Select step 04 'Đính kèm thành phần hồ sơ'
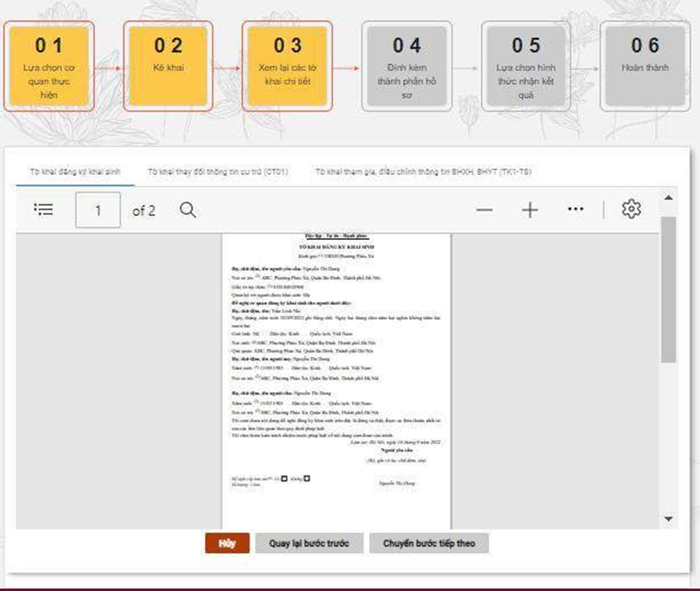700x591 pixels. pyautogui.click(x=407, y=66)
